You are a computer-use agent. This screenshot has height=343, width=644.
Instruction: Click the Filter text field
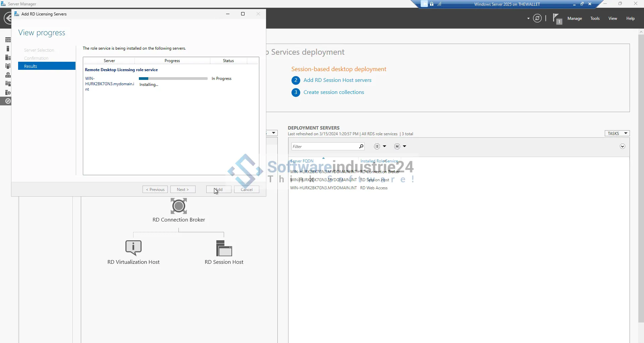pos(324,146)
